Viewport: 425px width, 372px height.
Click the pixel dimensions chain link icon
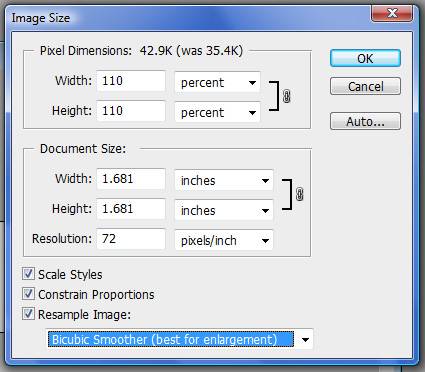tap(286, 96)
